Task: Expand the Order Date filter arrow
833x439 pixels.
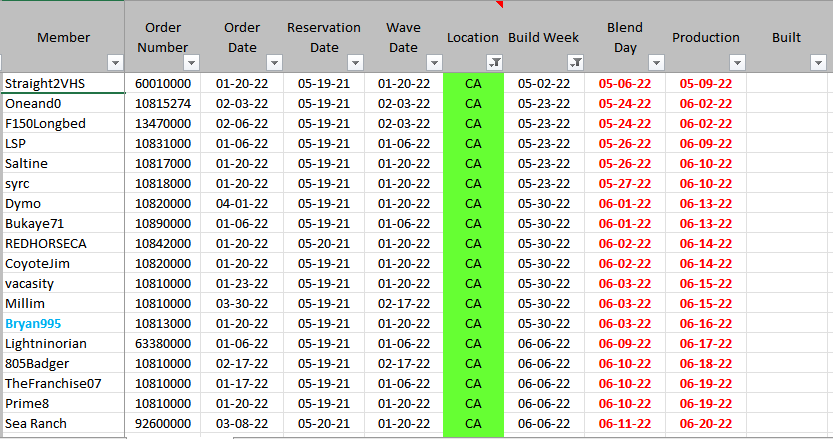Action: (x=272, y=62)
